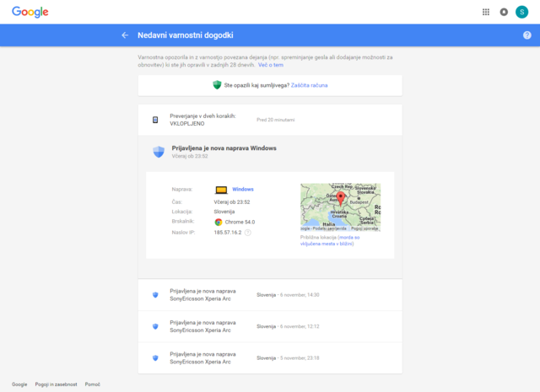Screen dimensions: 540x392
Task: Click the Chrome browser icon
Action: [x=218, y=222]
